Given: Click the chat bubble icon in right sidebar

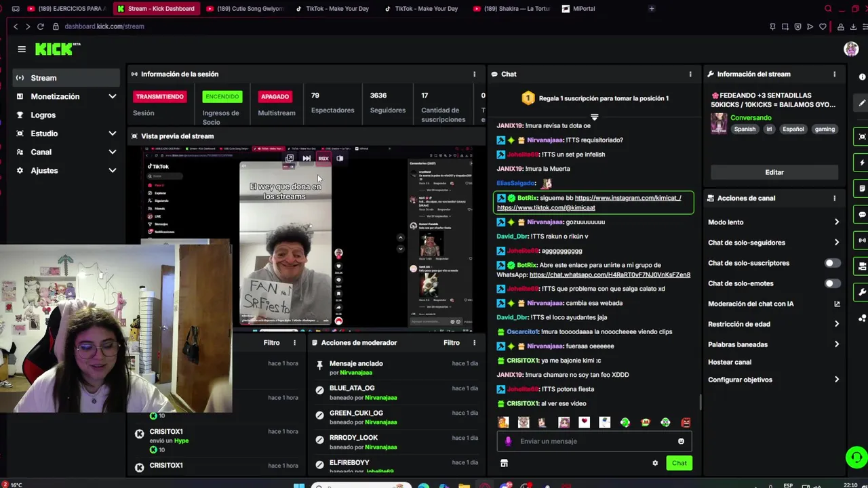Looking at the screenshot, I should [862, 214].
